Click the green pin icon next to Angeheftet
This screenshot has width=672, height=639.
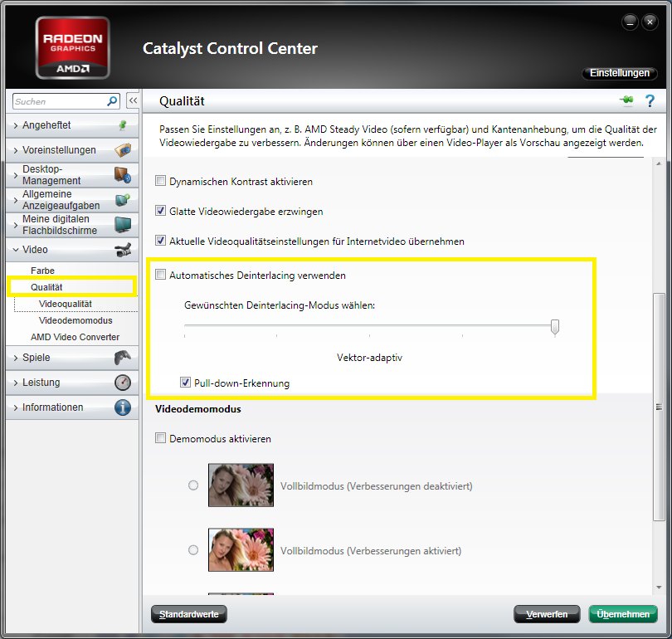point(123,125)
